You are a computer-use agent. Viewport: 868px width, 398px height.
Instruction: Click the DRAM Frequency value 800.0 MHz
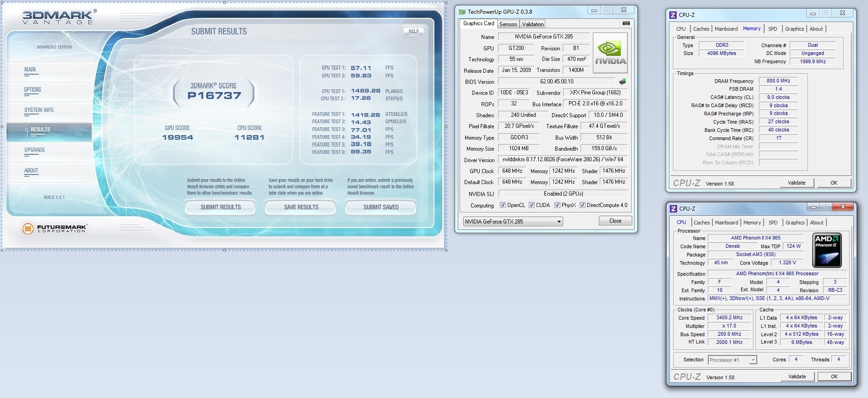click(778, 81)
